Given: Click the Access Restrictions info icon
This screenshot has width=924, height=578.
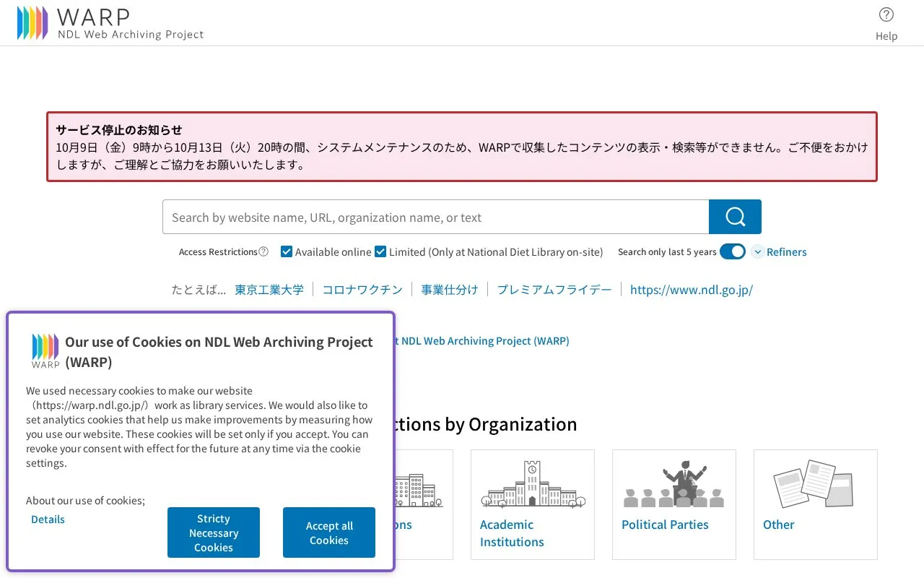Looking at the screenshot, I should pyautogui.click(x=263, y=251).
